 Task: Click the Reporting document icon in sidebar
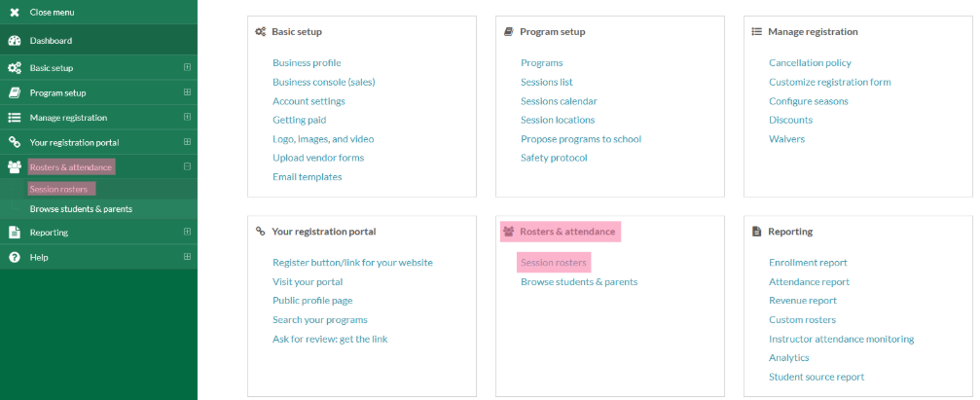point(14,233)
